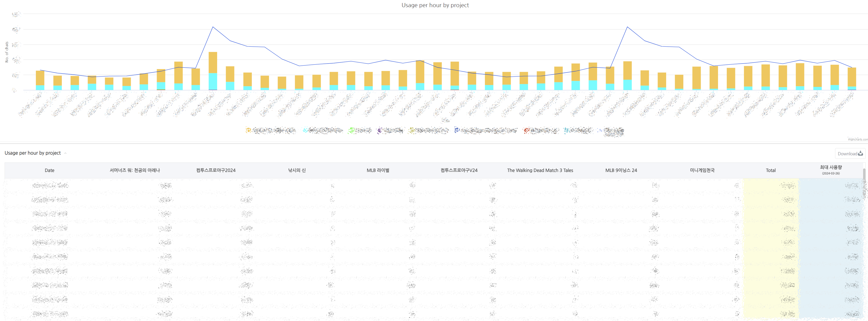This screenshot has width=868, height=321.
Task: Click the chart title Usage per hour by project
Action: point(435,5)
